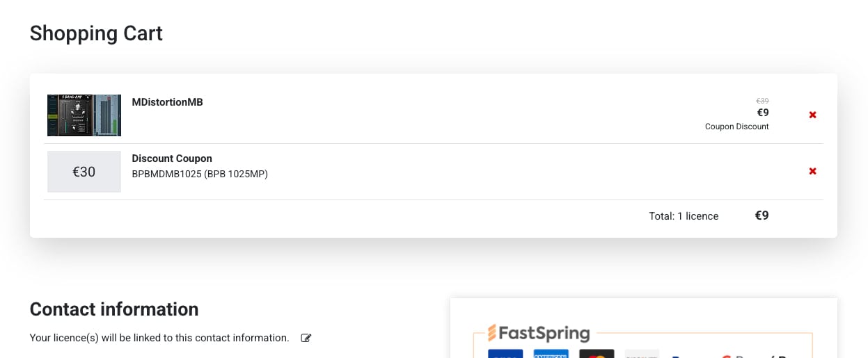Remove the Discount Coupon row

pyautogui.click(x=812, y=171)
